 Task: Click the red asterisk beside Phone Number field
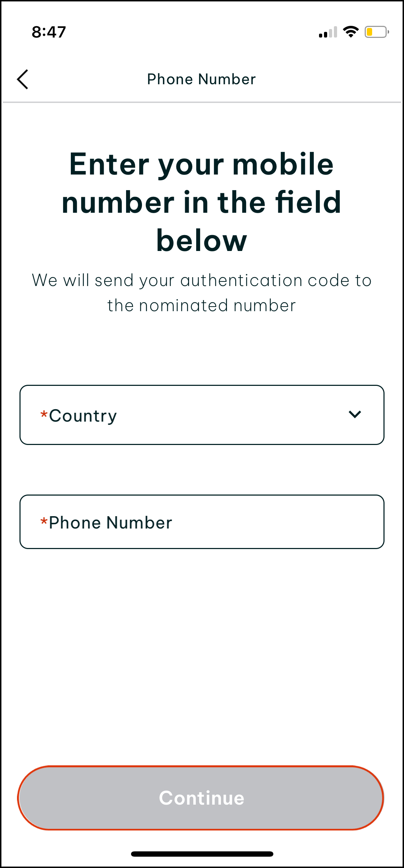[44, 521]
